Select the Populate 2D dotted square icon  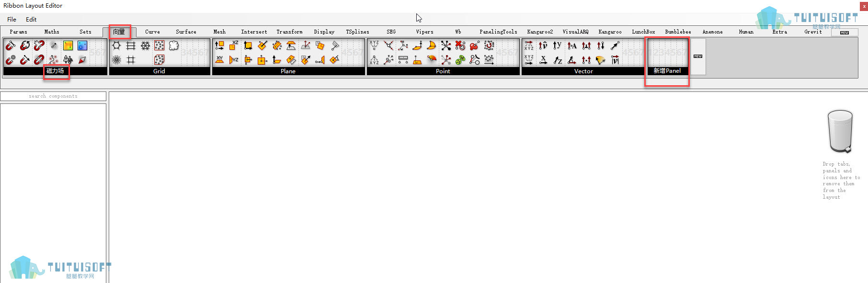(160, 45)
